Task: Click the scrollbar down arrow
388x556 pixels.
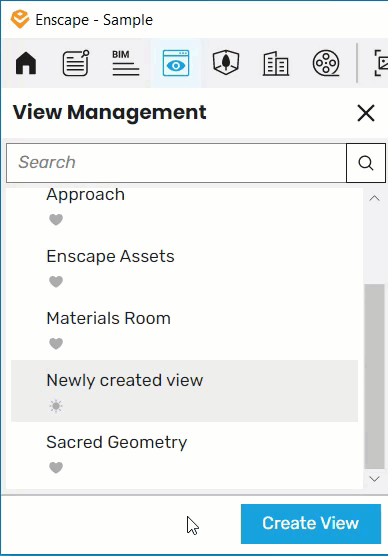Action: [x=374, y=479]
